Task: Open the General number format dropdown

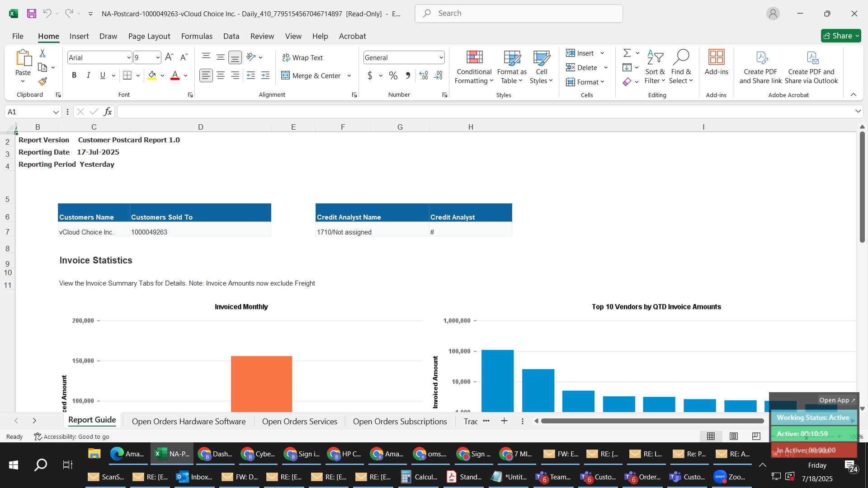Action: click(x=441, y=58)
